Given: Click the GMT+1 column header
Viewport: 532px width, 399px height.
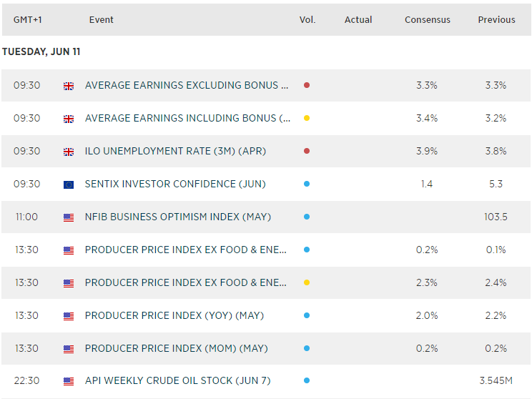Looking at the screenshot, I should coord(27,20).
